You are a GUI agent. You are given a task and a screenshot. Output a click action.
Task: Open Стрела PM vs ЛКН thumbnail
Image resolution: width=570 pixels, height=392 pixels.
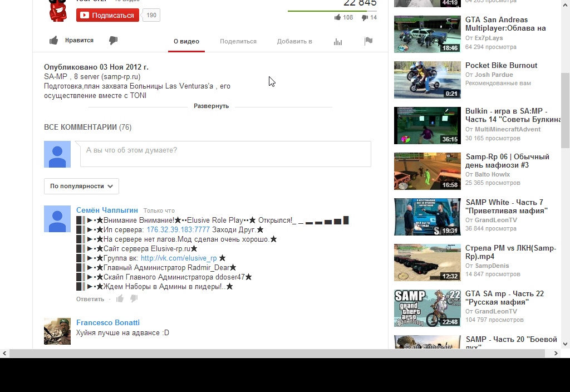427,263
